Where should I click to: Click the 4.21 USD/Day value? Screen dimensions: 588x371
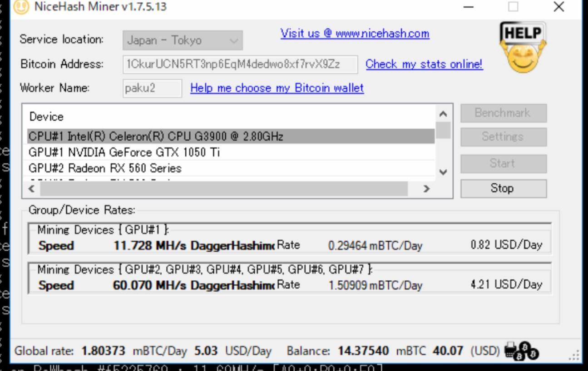(506, 285)
